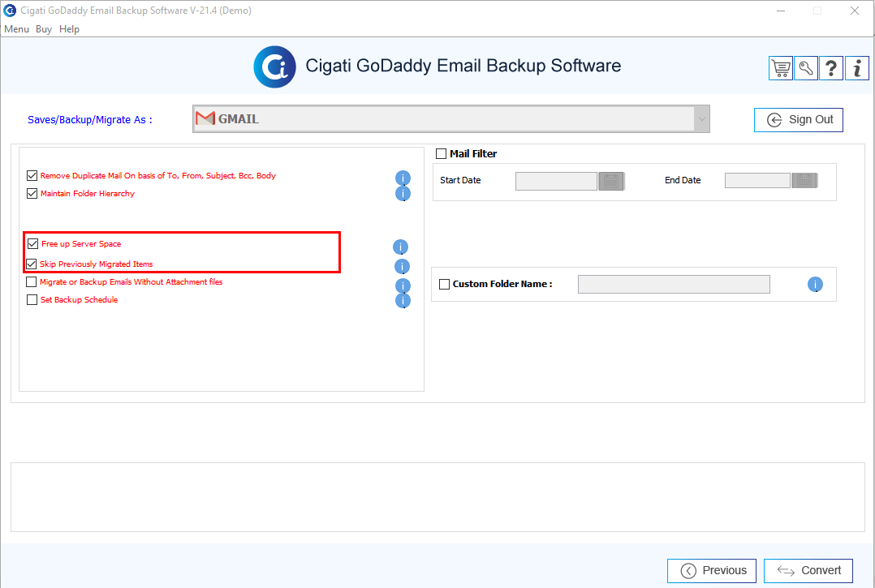Screen dimensions: 875x588
Task: Click the Start Date input field
Action: [556, 181]
